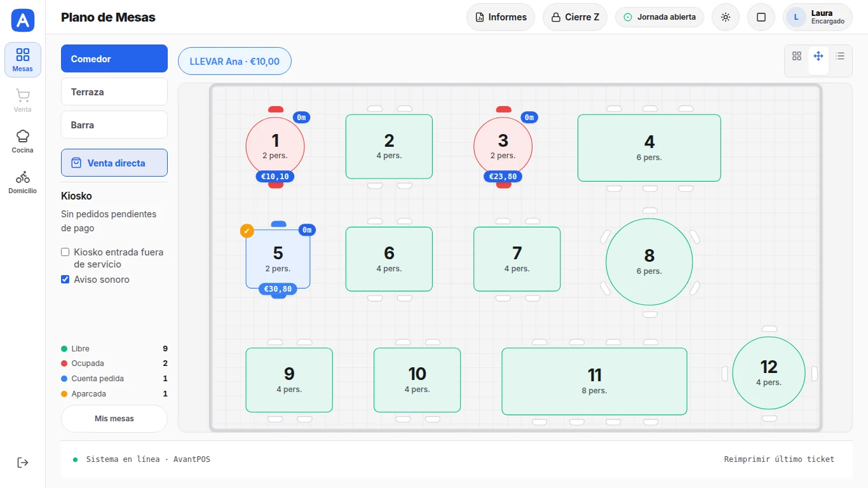Click Reimprimir último ticket
868x488 pixels.
coord(779,459)
